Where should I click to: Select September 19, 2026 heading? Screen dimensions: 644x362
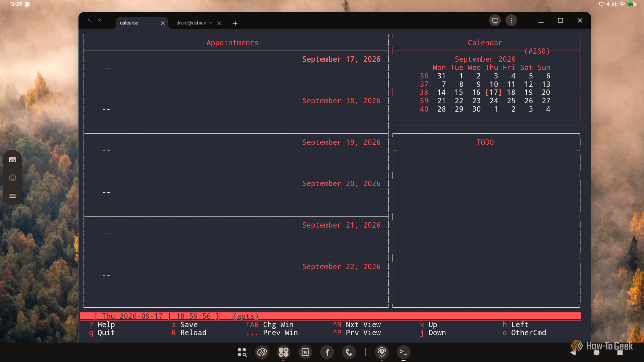[341, 142]
